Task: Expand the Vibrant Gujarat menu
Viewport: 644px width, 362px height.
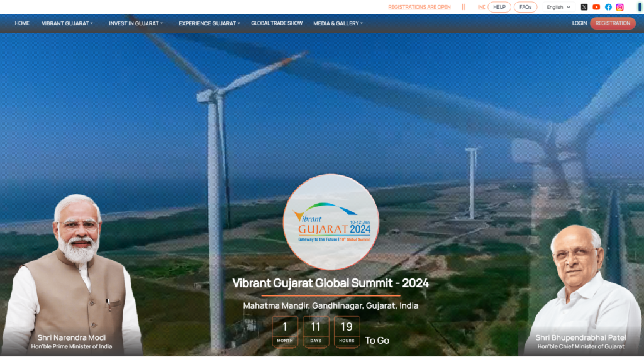Action: pyautogui.click(x=67, y=23)
